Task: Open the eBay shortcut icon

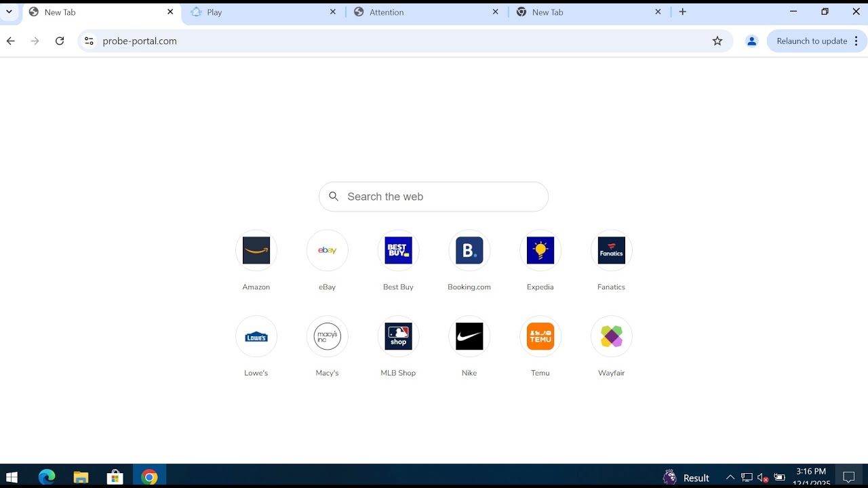Action: point(328,251)
